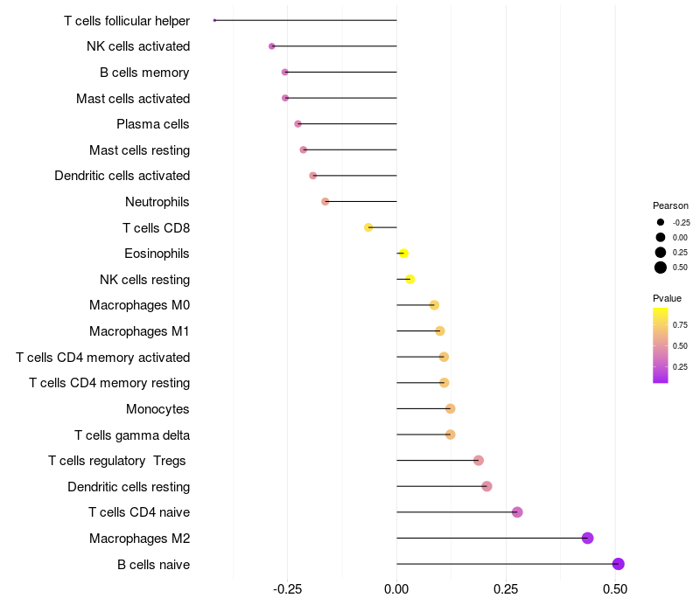Click the Plasma cells axis label
Screen dimensions: 700x612
pyautogui.click(x=153, y=124)
